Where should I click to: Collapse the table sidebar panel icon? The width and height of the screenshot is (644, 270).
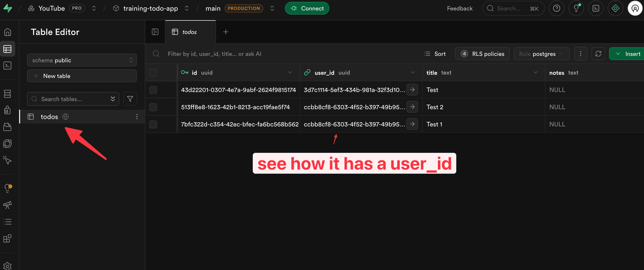click(155, 32)
